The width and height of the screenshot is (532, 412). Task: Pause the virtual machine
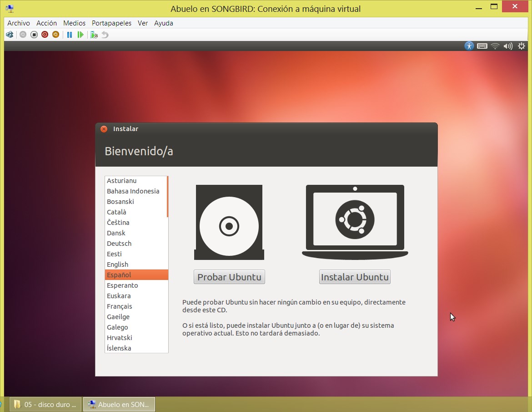click(x=70, y=35)
